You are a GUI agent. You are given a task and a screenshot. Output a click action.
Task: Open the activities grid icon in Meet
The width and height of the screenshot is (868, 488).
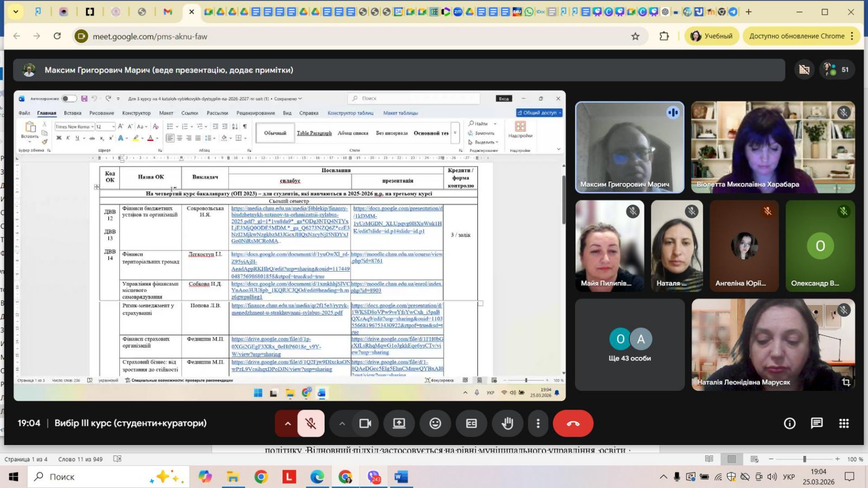click(x=844, y=423)
